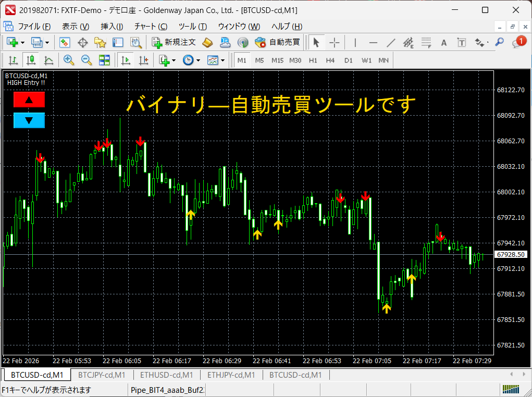Open the Indicators list icon
This screenshot has height=397, width=532.
[165, 60]
